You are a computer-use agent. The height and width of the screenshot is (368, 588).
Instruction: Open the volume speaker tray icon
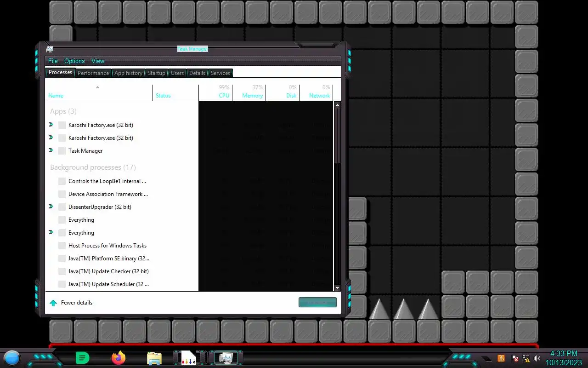(537, 358)
